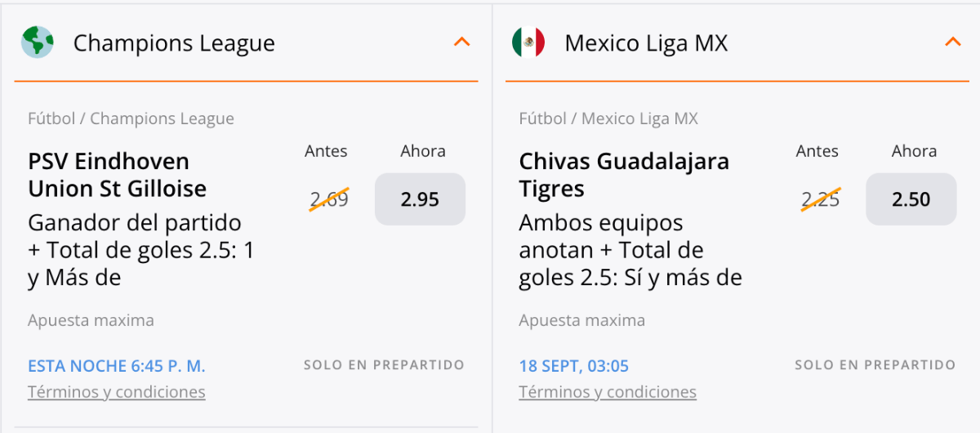Screen dimensions: 980x433
Task: Click the crossed-out 2.25 previous odds
Action: pyautogui.click(x=820, y=199)
